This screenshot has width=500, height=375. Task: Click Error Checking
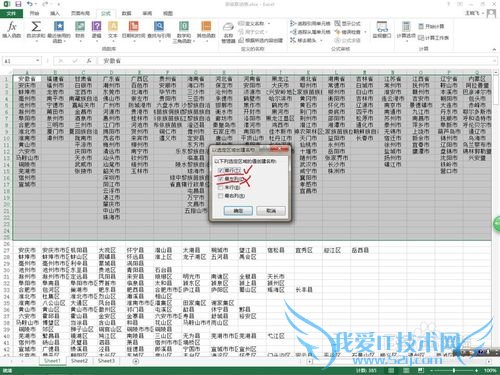(x=348, y=32)
